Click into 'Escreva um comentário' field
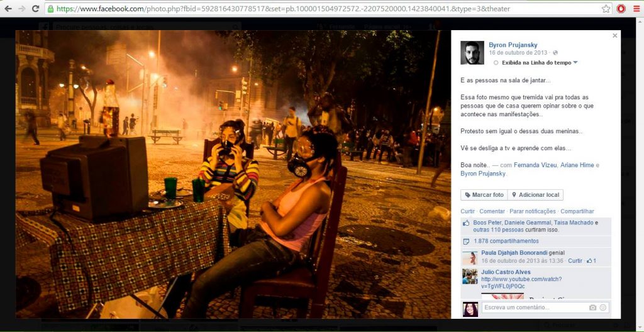Viewport: 644px width, 332px height. tap(535, 307)
